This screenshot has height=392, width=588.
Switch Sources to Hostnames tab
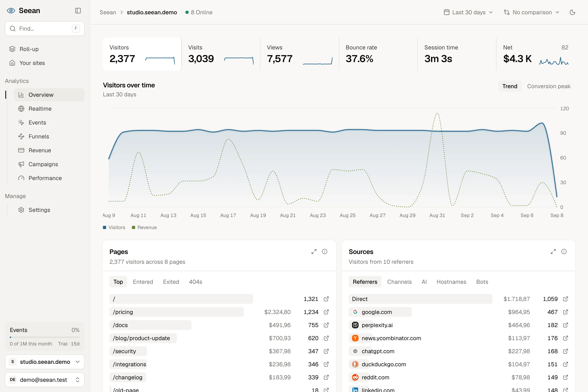451,282
